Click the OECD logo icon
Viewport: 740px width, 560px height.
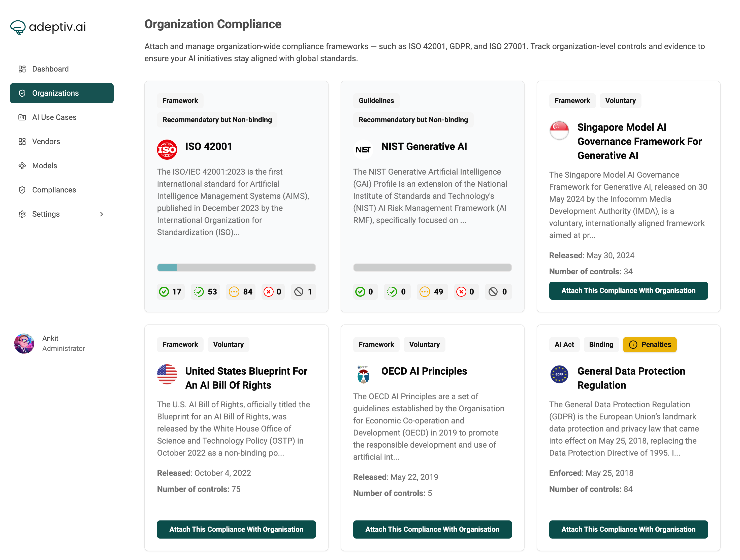[363, 374]
